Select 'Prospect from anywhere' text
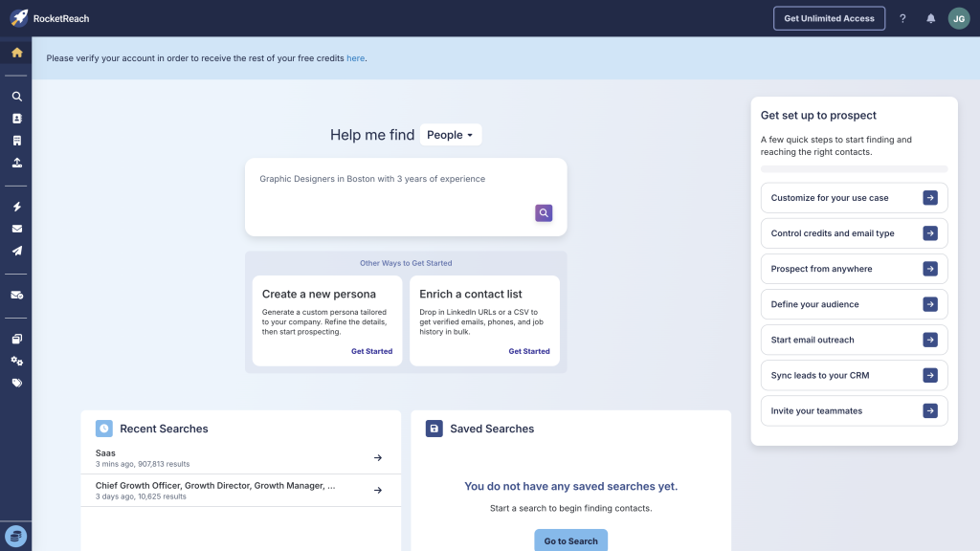 tap(821, 269)
